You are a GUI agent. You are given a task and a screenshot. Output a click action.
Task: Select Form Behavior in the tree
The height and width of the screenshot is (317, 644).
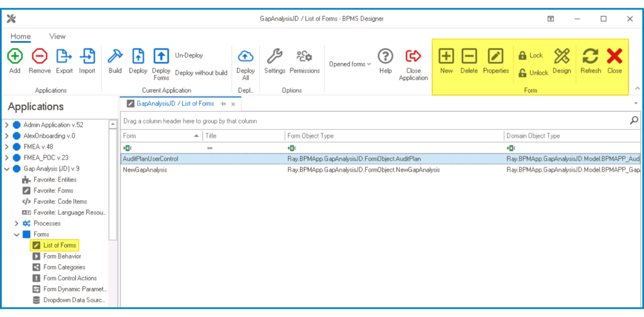click(x=62, y=256)
